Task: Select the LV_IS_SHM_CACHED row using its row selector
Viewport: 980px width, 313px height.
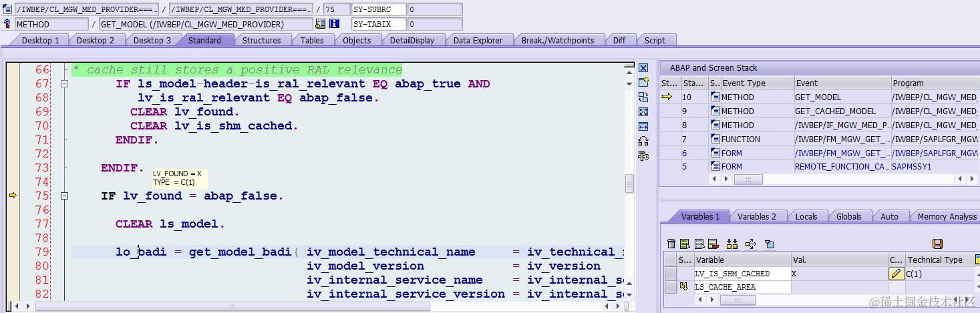Action: pos(670,274)
